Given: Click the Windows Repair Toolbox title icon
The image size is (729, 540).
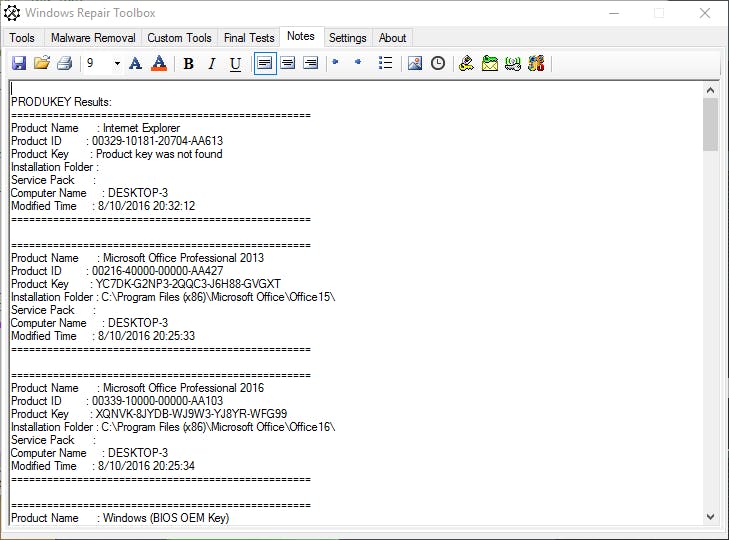Looking at the screenshot, I should click(x=12, y=13).
